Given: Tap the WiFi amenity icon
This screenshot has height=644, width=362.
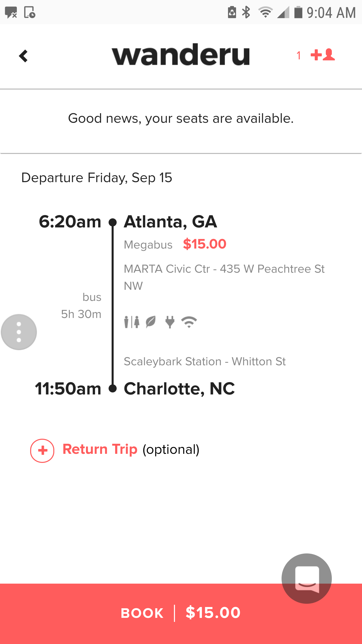Looking at the screenshot, I should [x=189, y=322].
